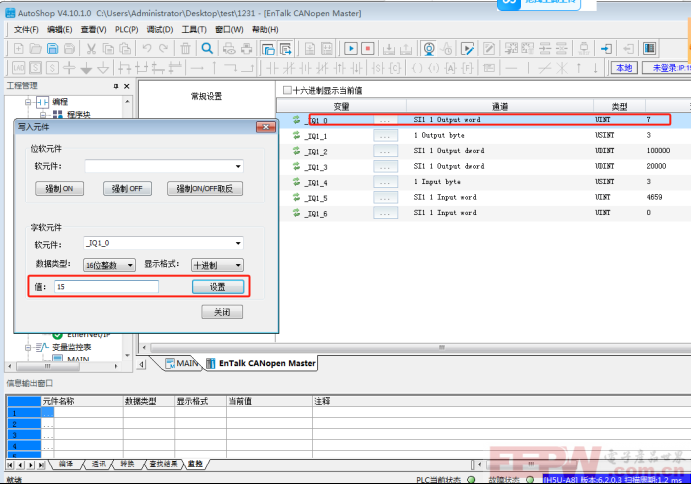Click the 强制ON/OFF取反 button
The height and width of the screenshot is (484, 691).
[204, 189]
